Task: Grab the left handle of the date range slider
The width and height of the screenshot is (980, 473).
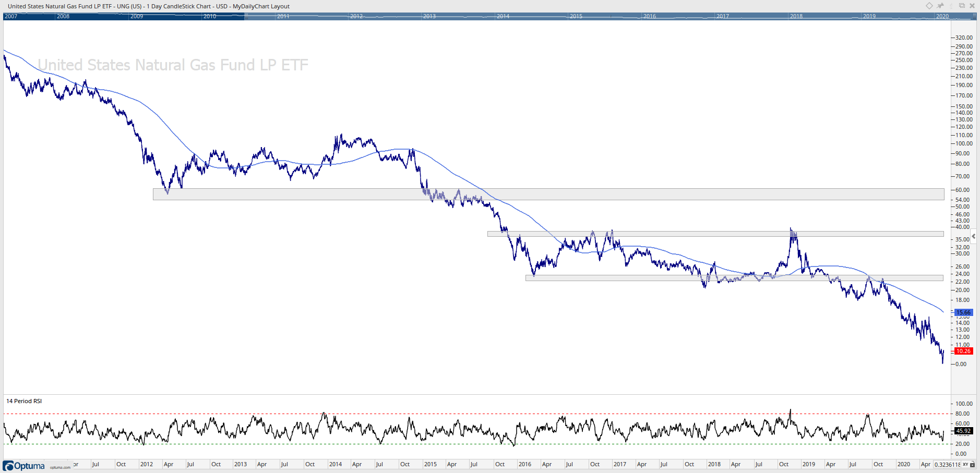Action: [x=246, y=16]
